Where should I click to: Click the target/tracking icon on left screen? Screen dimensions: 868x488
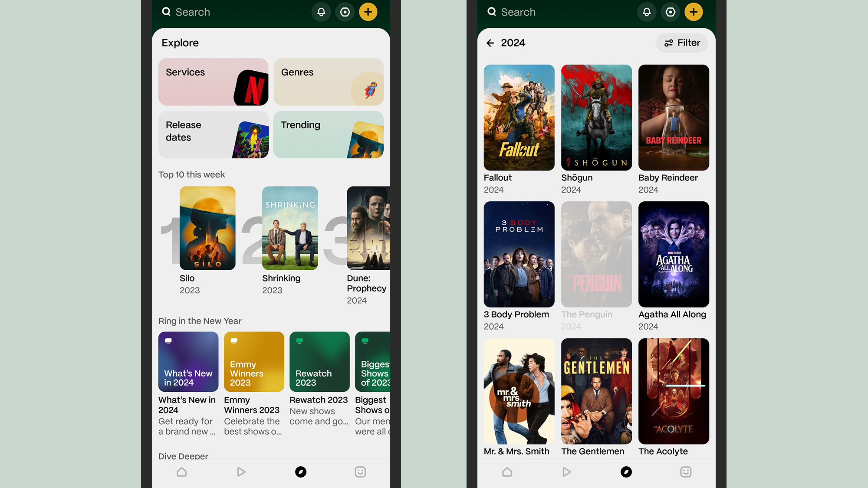(346, 11)
